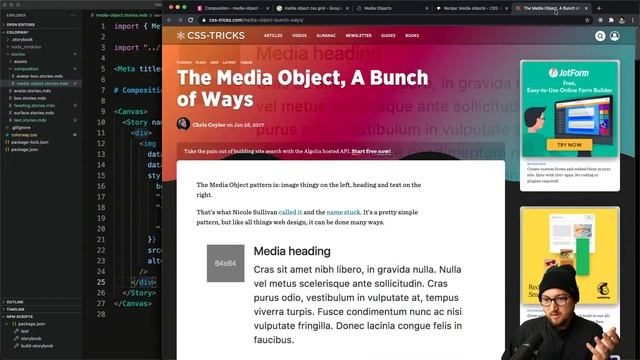Click the browser forward arrow
This screenshot has height=360, width=640.
click(x=180, y=20)
